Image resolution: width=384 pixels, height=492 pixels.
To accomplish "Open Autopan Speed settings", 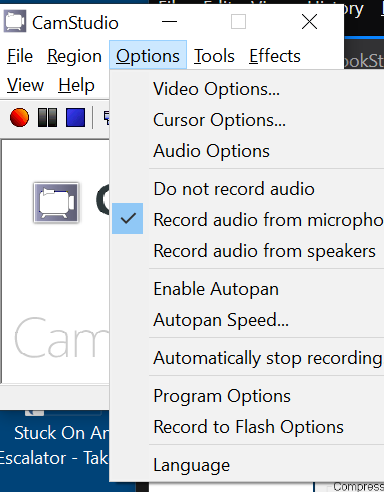I will point(248,320).
